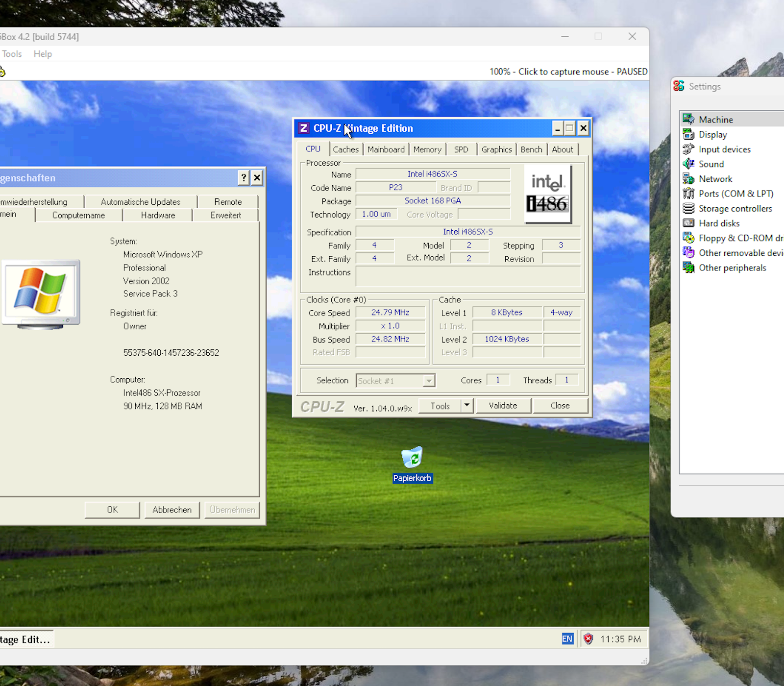784x686 pixels.
Task: Switch to the Caches tab
Action: coord(345,149)
